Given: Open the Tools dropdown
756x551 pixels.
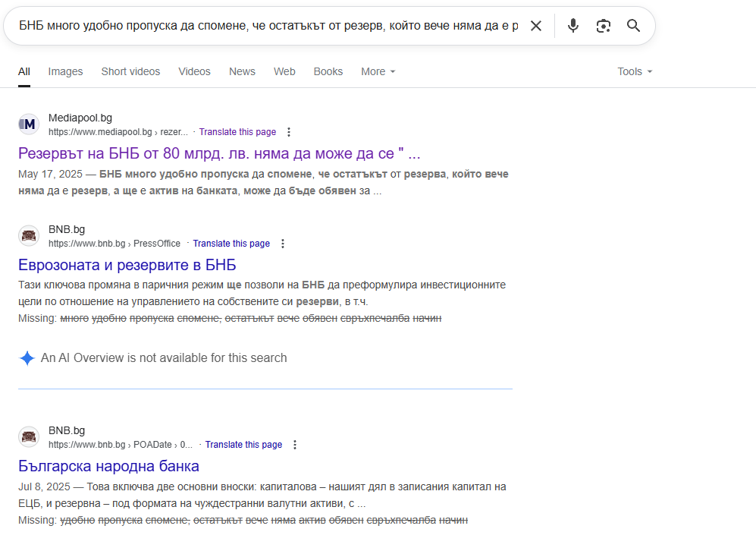Looking at the screenshot, I should [x=635, y=71].
